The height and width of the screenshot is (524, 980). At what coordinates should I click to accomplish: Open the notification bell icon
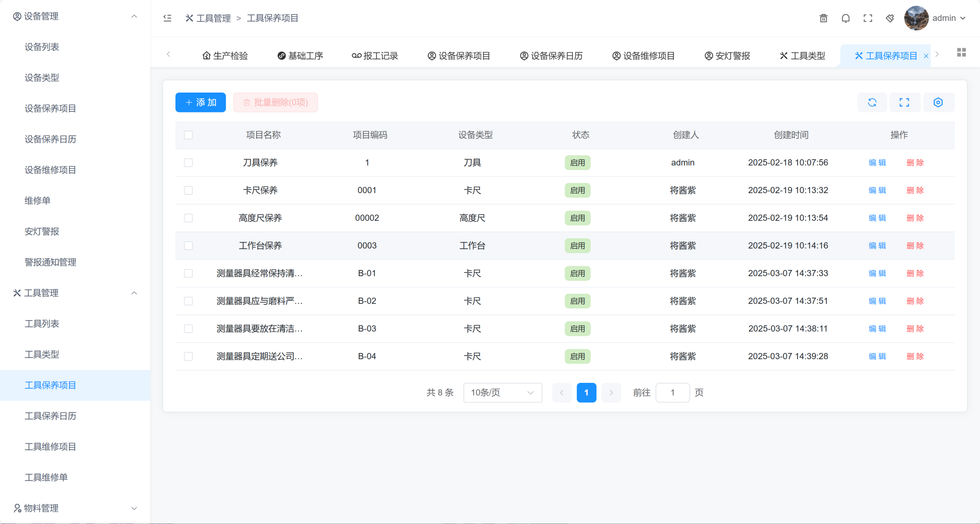846,18
